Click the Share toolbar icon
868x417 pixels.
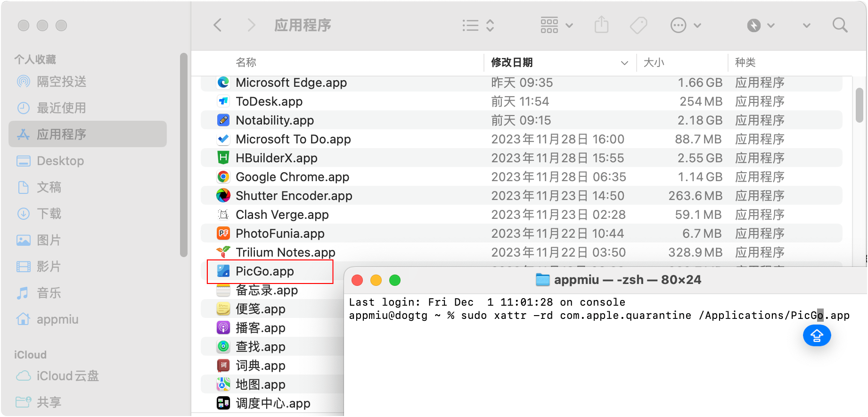coord(601,25)
